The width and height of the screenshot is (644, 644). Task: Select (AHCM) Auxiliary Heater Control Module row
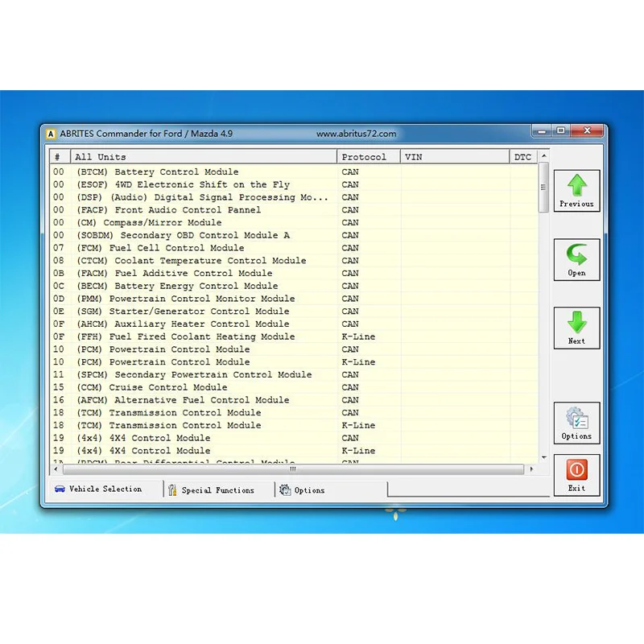click(294, 324)
